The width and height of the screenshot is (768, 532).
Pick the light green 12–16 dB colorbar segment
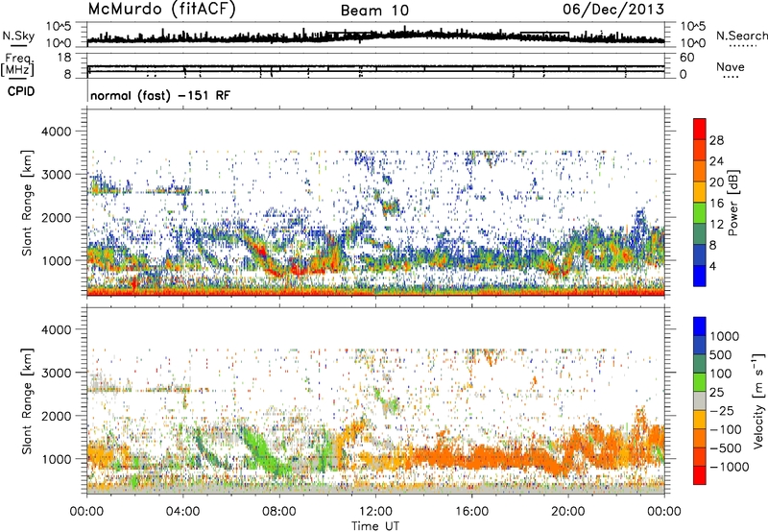coord(700,213)
